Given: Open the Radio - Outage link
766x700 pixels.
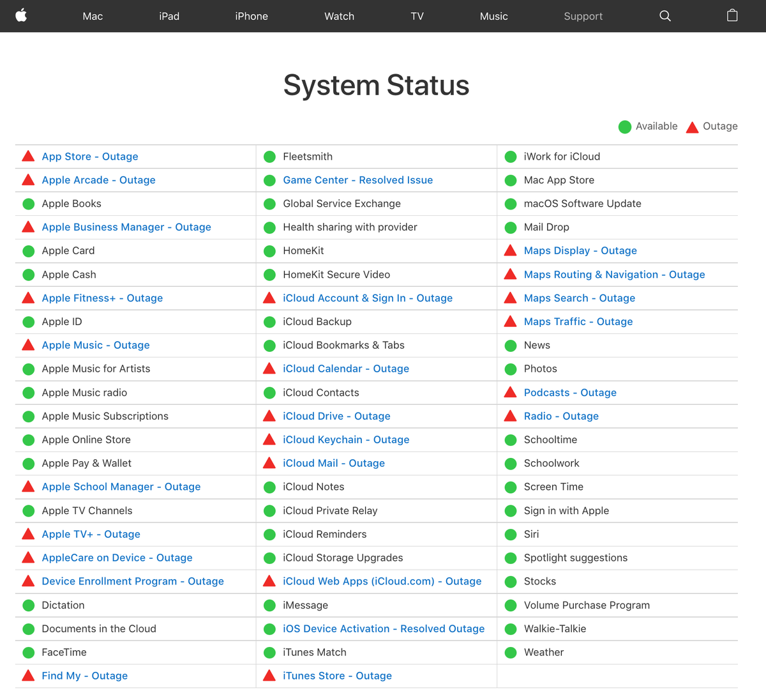Looking at the screenshot, I should 561,416.
